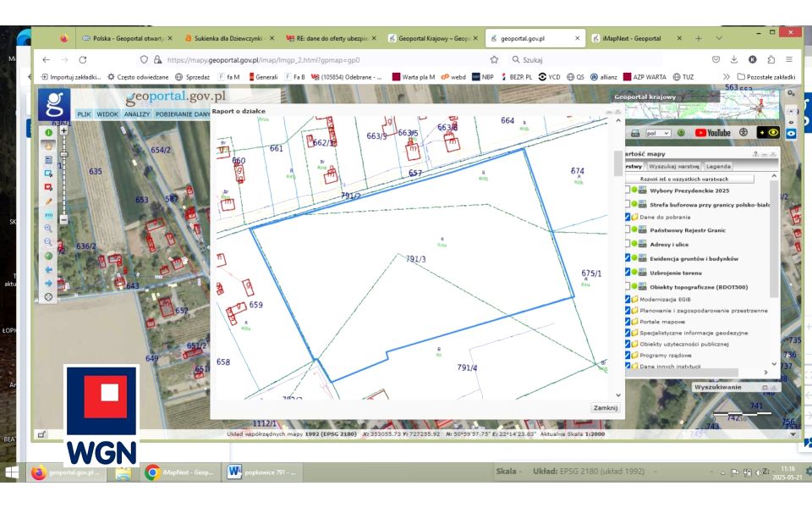Open the Firefox application menu
Image resolution: width=812 pixels, height=508 pixels.
(789, 59)
